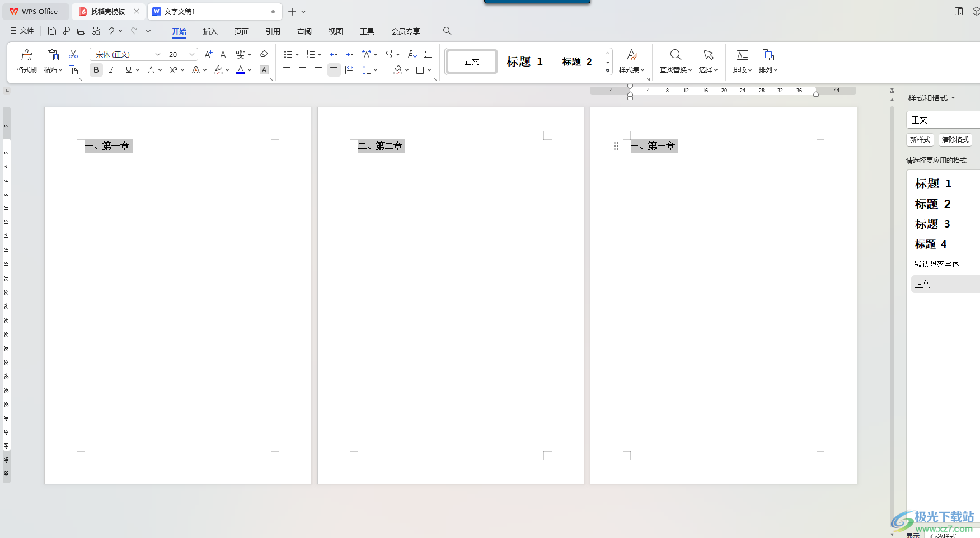Click the Format Painter (格式刷) icon

tap(26, 55)
